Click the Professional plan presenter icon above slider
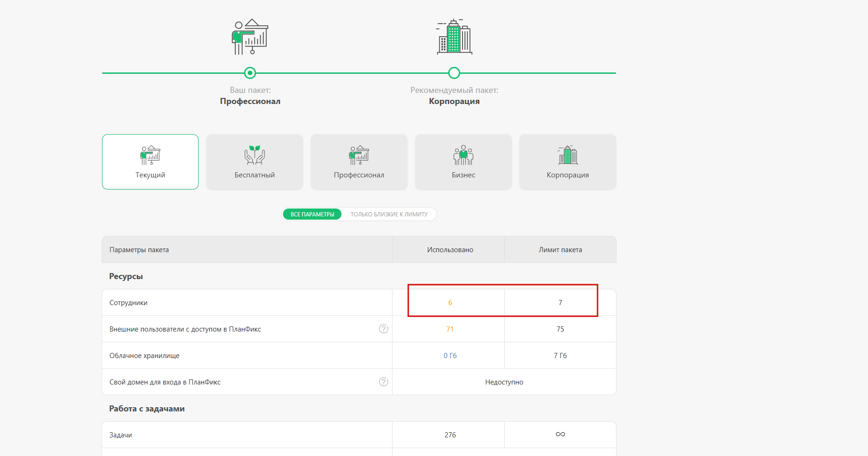The width and height of the screenshot is (868, 456). click(250, 37)
